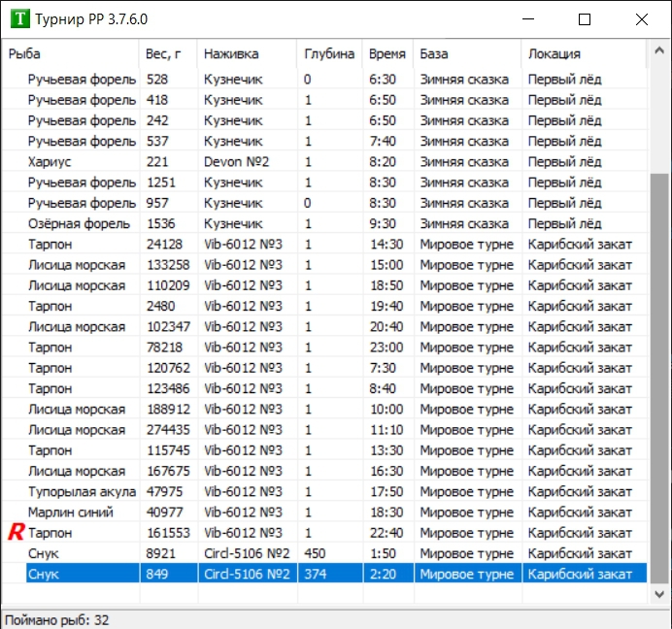Sort by the Наживка column header
This screenshot has width=672, height=629.
(x=248, y=54)
